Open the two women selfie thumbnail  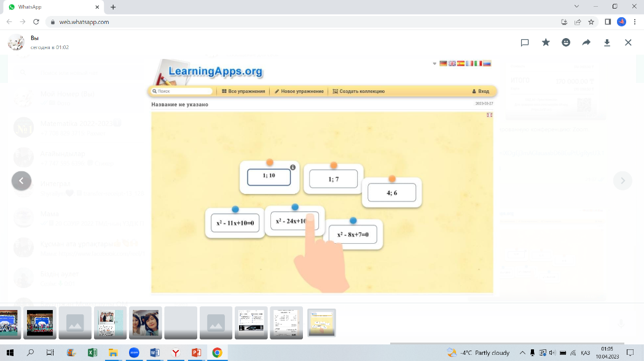146,323
